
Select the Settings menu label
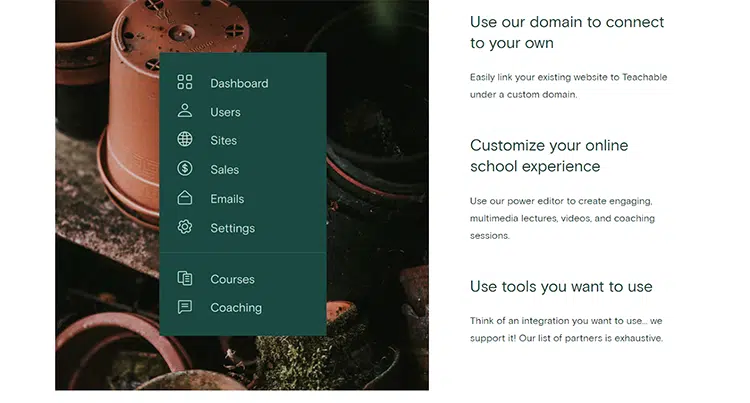pos(232,228)
